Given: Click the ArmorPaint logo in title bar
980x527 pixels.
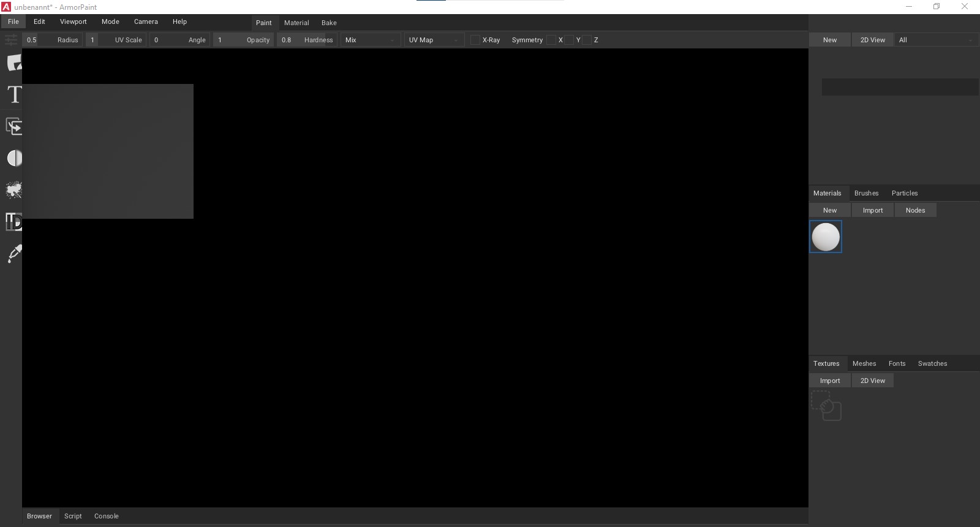Looking at the screenshot, I should (x=6, y=7).
